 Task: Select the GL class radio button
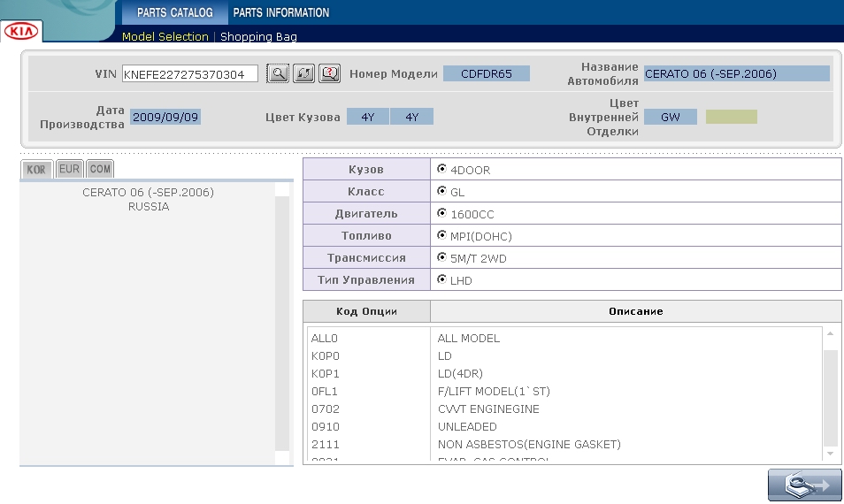tap(441, 191)
